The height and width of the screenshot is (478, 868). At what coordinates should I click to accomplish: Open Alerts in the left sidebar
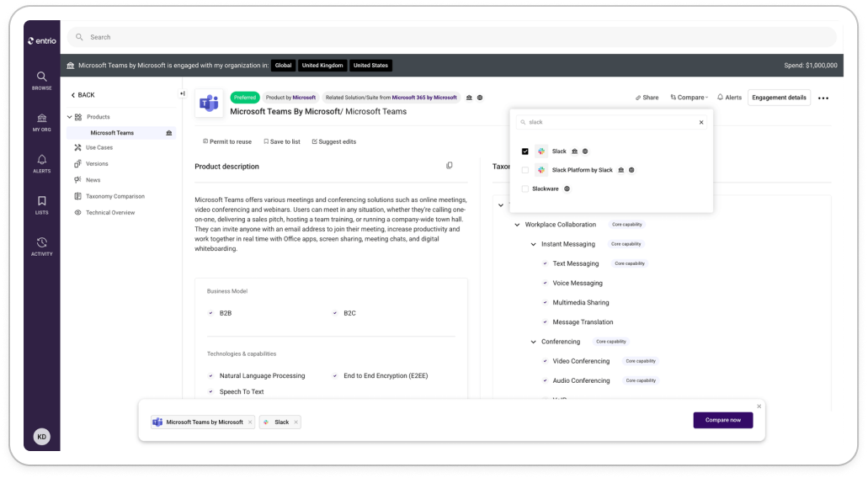coord(41,163)
